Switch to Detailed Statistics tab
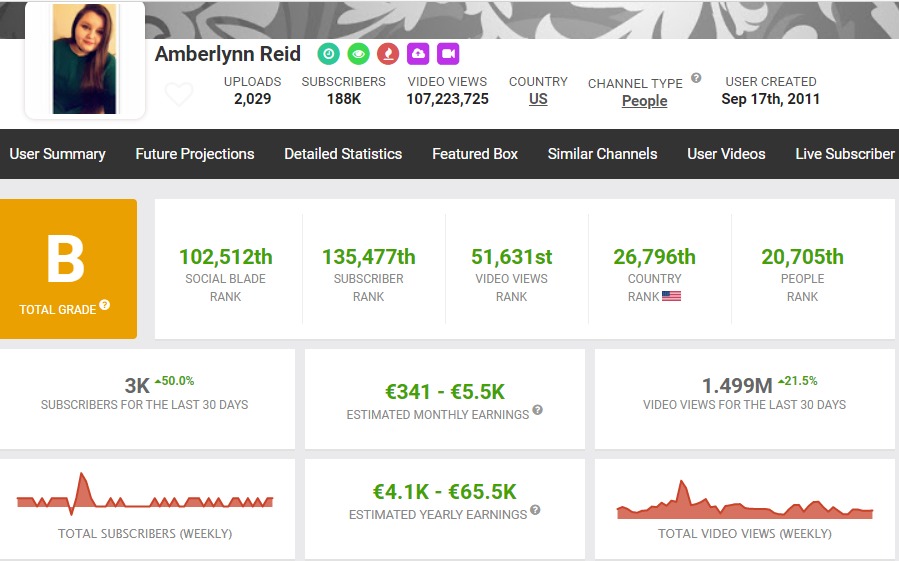Image resolution: width=899 pixels, height=561 pixels. tap(343, 154)
